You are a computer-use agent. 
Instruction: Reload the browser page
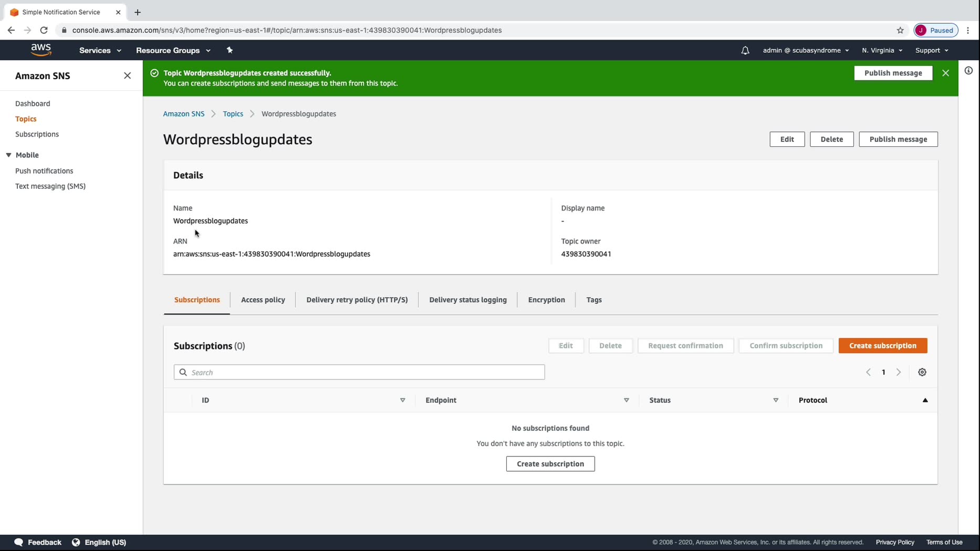pos(44,30)
